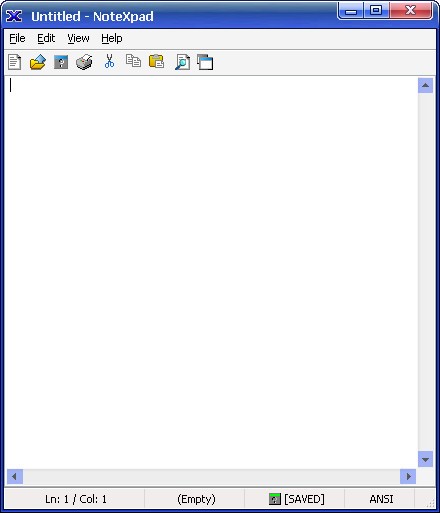Print the document using the printer icon

84,62
